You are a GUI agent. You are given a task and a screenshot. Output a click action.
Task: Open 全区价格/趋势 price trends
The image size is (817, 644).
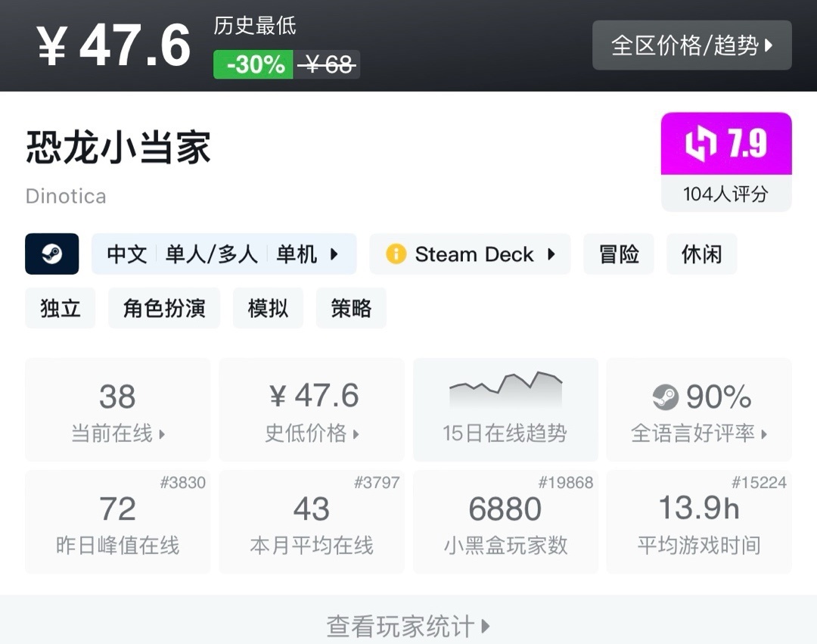coord(692,45)
